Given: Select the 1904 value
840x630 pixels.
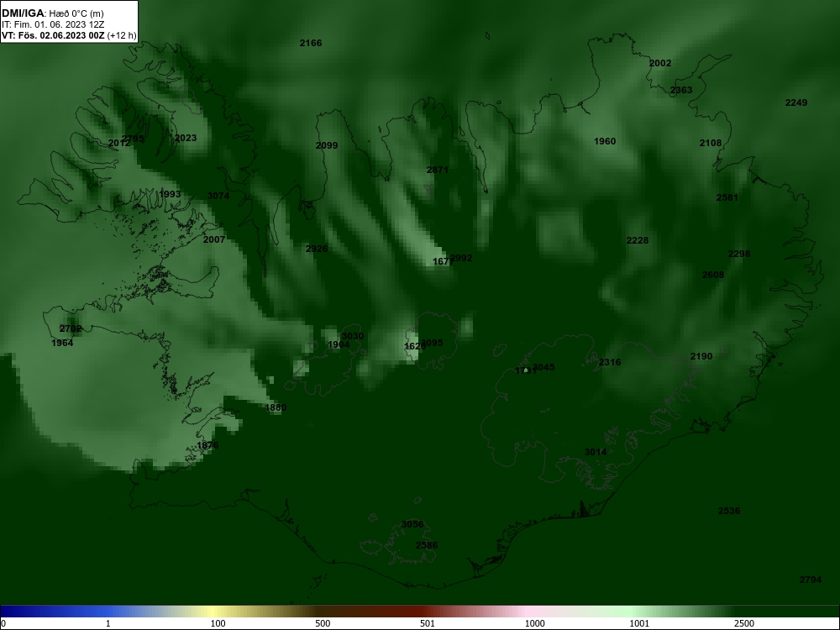Looking at the screenshot, I should click(x=339, y=344).
